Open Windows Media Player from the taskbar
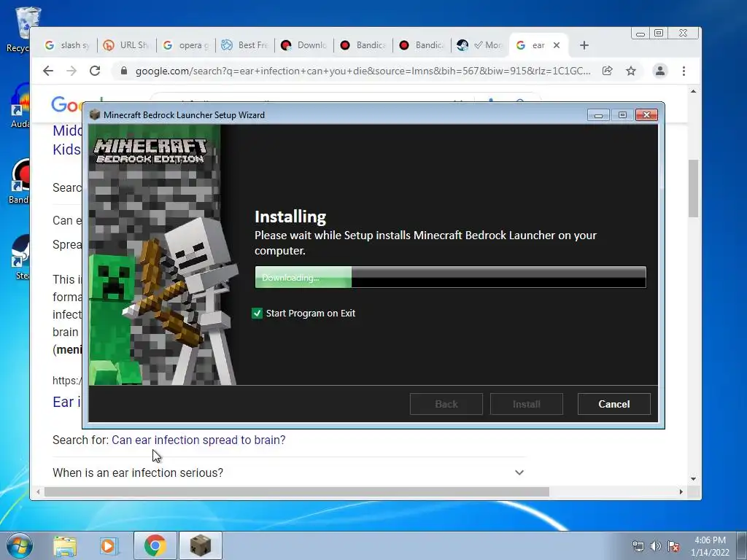The width and height of the screenshot is (747, 560). (x=108, y=545)
